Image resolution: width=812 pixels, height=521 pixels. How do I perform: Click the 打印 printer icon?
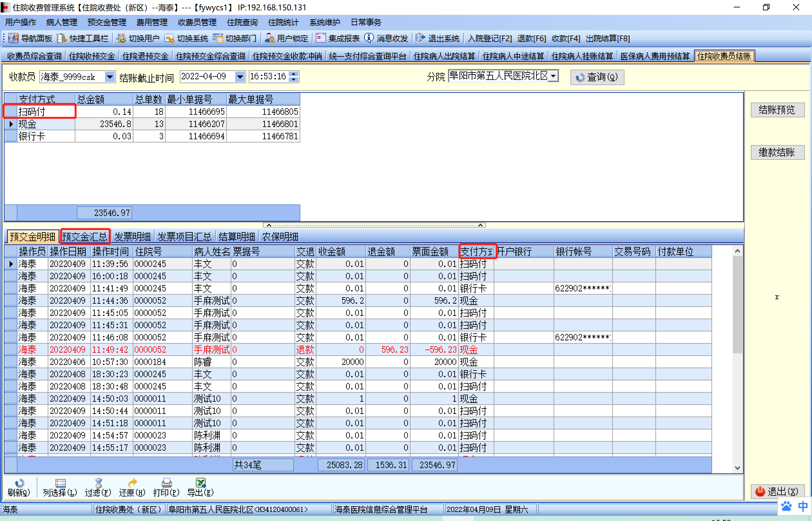click(x=166, y=483)
